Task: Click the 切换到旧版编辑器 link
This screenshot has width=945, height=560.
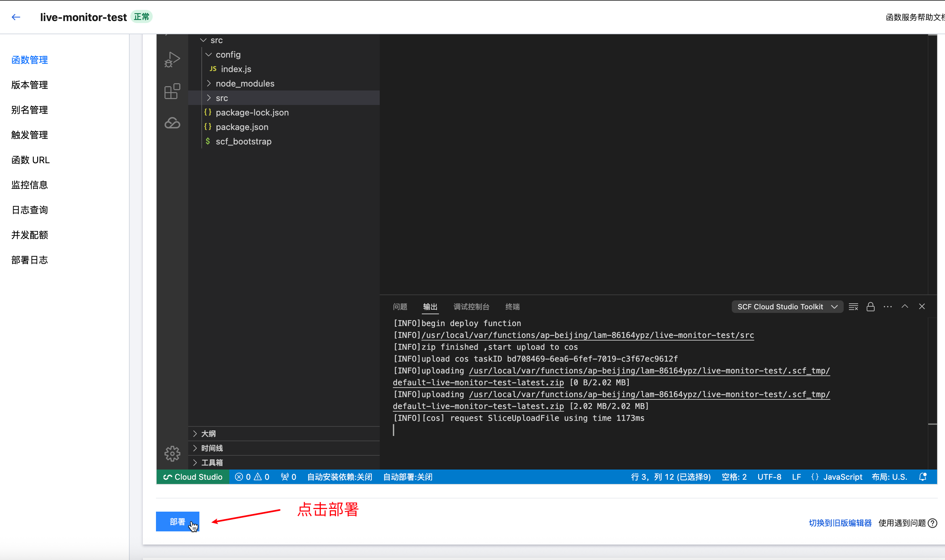Action: tap(840, 522)
